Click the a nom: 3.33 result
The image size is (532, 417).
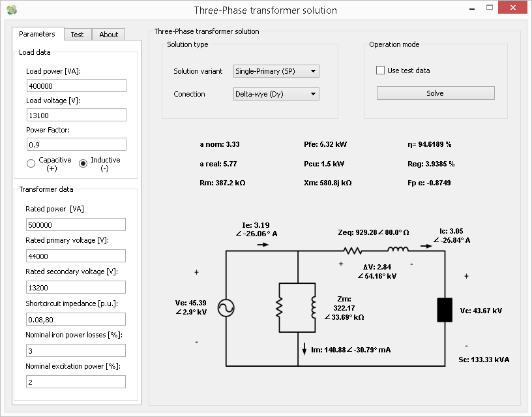click(220, 144)
